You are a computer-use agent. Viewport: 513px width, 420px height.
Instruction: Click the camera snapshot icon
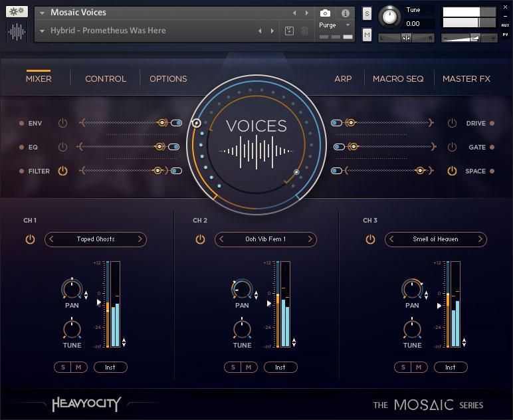325,13
